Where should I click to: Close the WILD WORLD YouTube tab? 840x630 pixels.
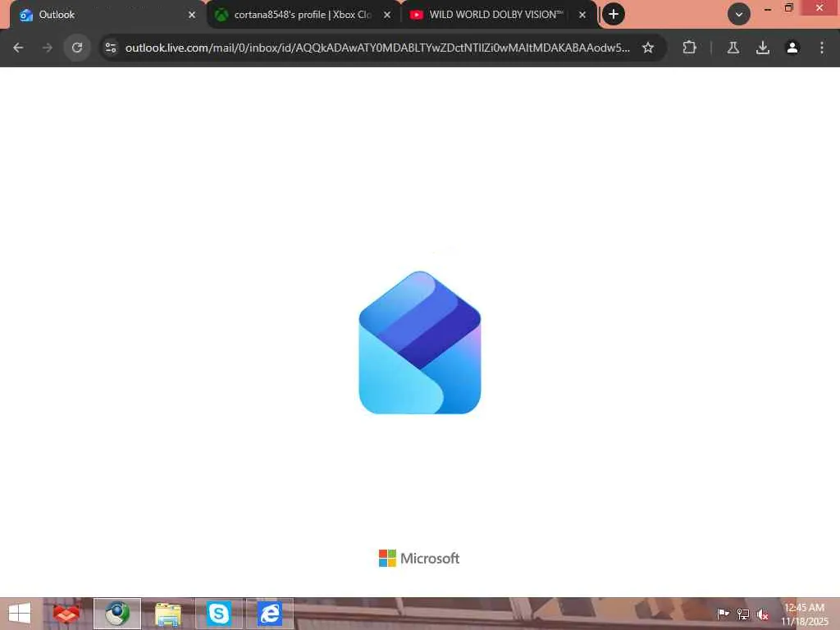(x=582, y=15)
